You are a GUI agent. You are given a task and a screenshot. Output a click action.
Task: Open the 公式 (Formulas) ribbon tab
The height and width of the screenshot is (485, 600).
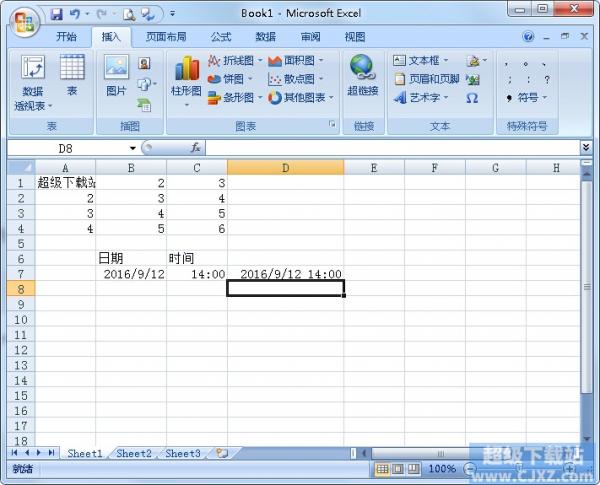tap(220, 37)
